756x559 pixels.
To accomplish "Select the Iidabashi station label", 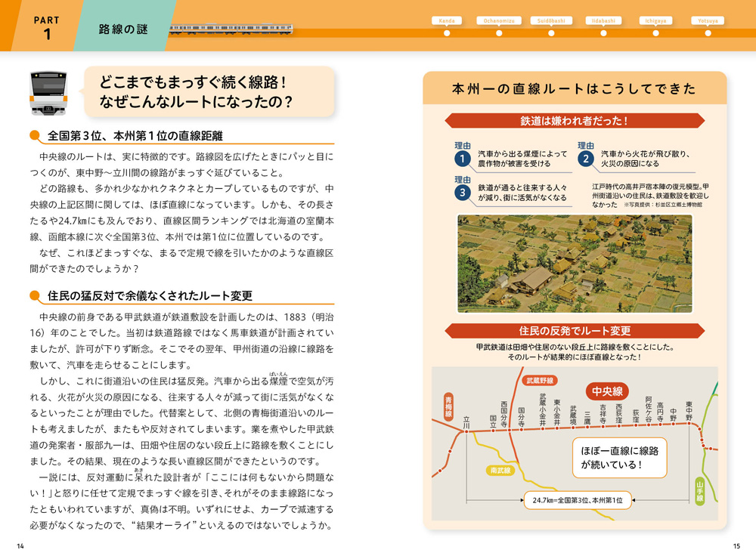I will click(603, 20).
